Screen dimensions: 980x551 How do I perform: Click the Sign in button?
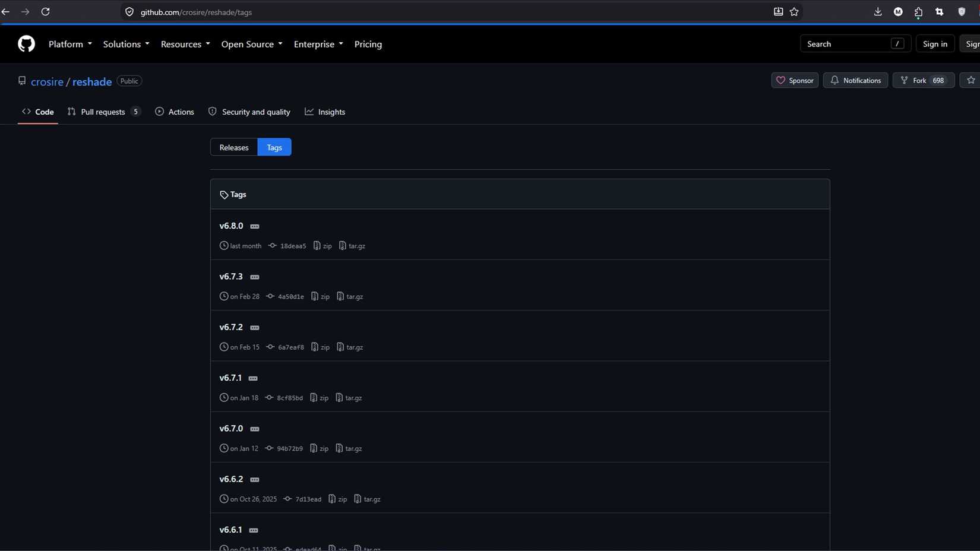point(935,44)
